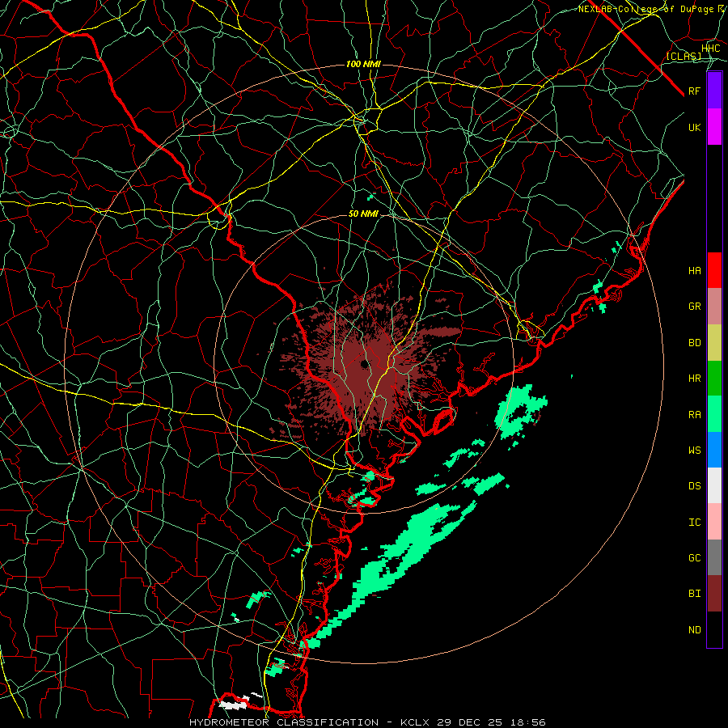Click the IC light pink legend swatch
Screen dimensions: 728x728
(714, 522)
